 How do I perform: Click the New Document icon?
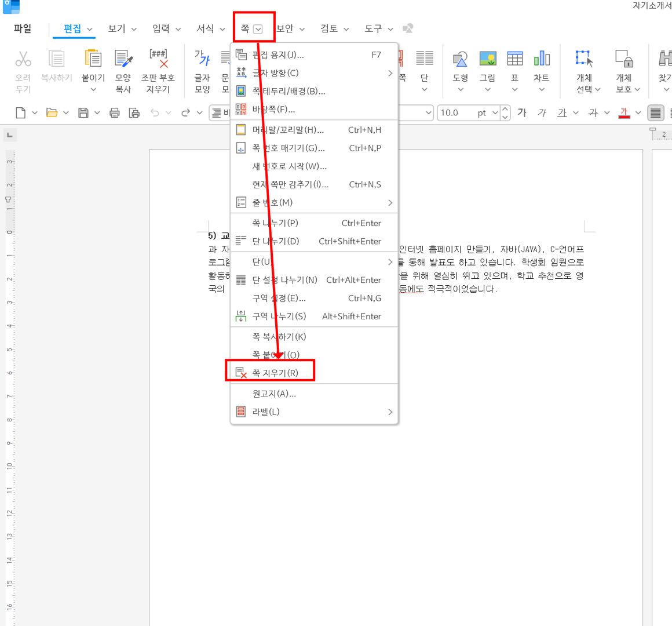(x=21, y=113)
